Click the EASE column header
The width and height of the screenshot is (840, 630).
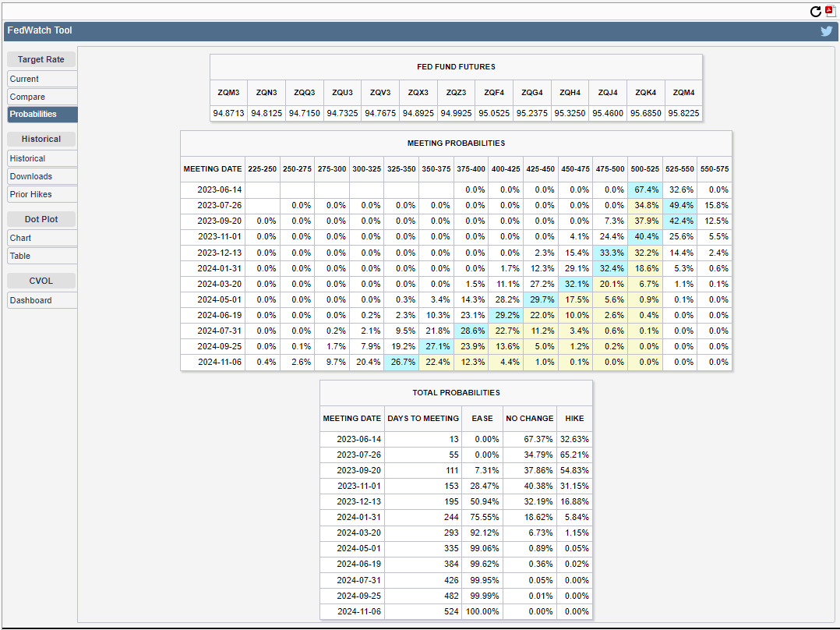point(482,418)
